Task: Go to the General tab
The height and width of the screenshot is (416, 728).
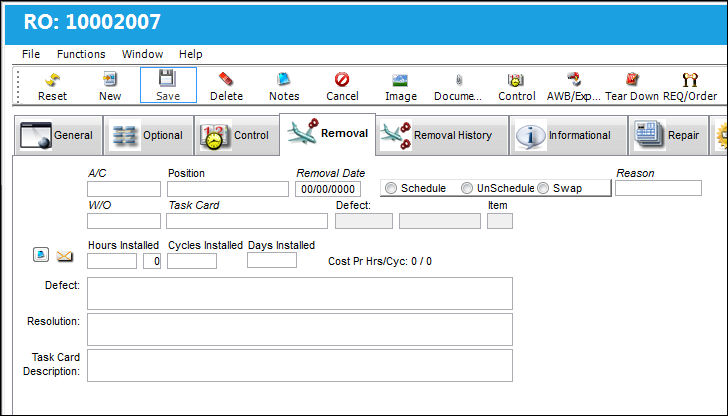Action: (x=58, y=135)
